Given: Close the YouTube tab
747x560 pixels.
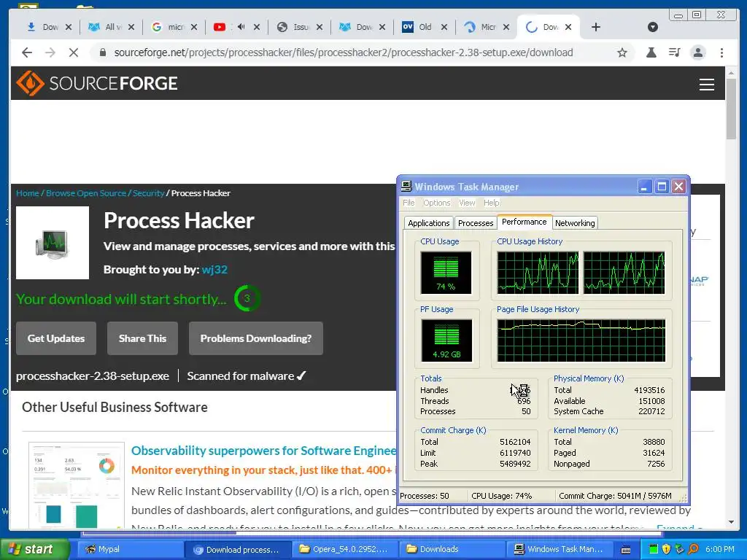Looking at the screenshot, I should coord(256,27).
